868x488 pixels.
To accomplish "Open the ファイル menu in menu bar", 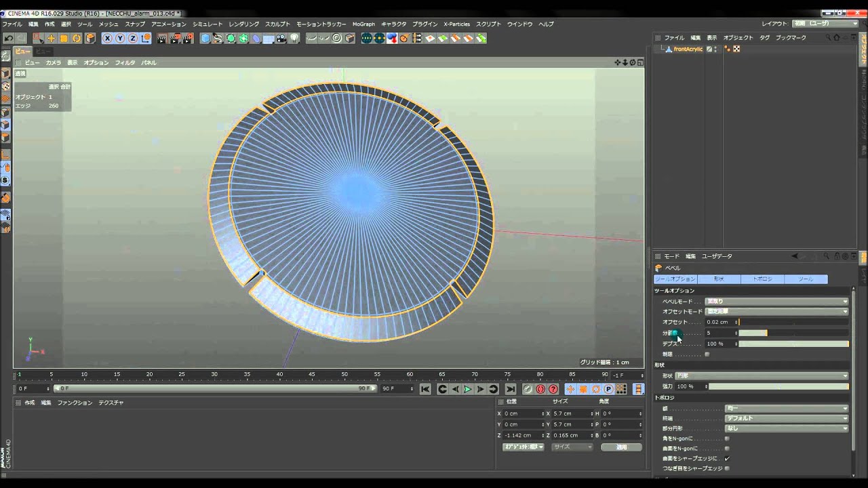I will click(x=12, y=24).
